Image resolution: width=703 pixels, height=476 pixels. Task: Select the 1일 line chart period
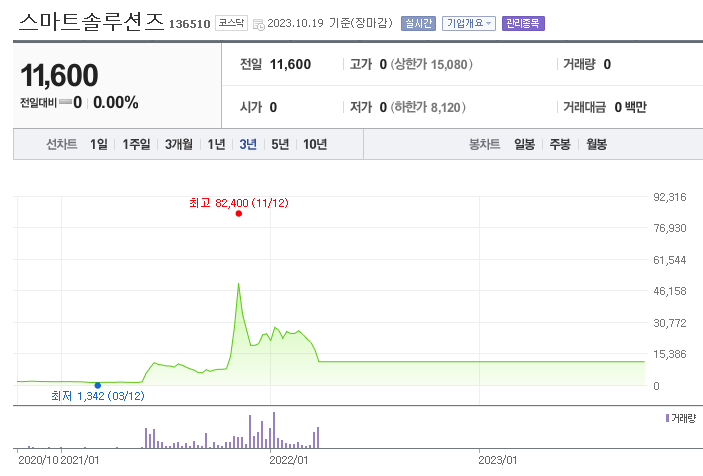(x=99, y=144)
